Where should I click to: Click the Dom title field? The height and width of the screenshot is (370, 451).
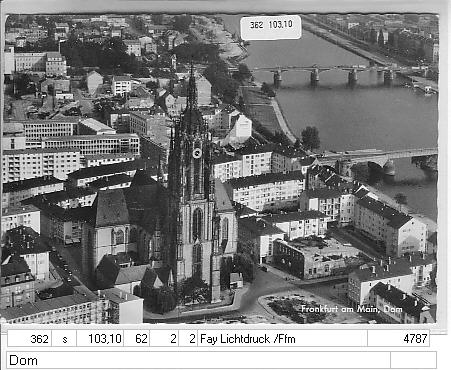tap(198, 360)
